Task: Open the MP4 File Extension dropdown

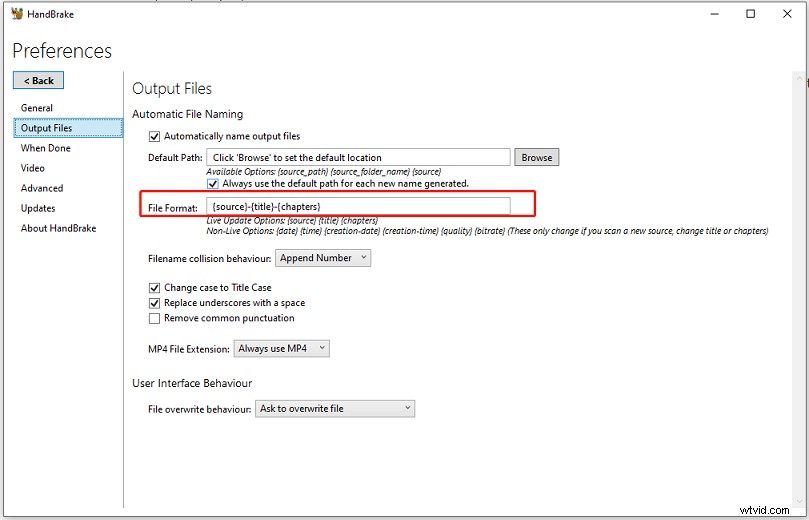Action: click(282, 349)
